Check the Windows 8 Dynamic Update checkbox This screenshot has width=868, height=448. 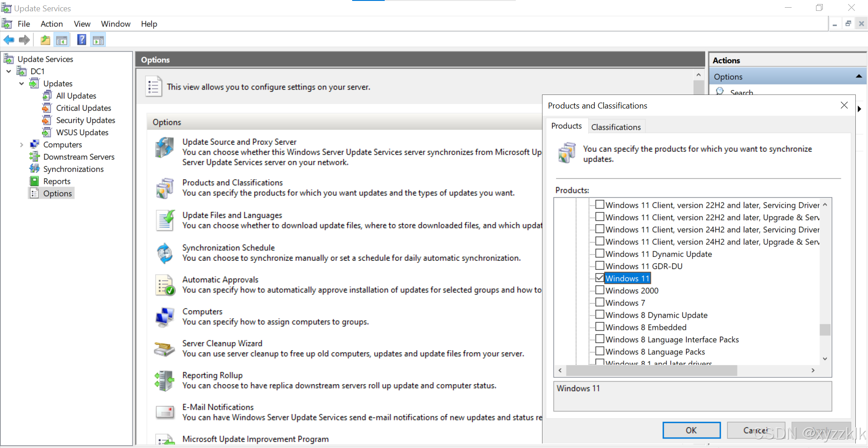tap(600, 314)
